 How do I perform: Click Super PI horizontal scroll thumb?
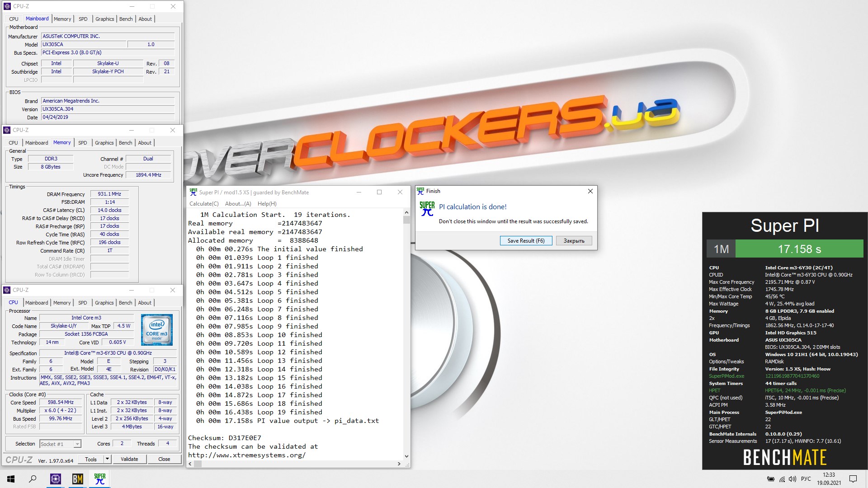click(198, 464)
